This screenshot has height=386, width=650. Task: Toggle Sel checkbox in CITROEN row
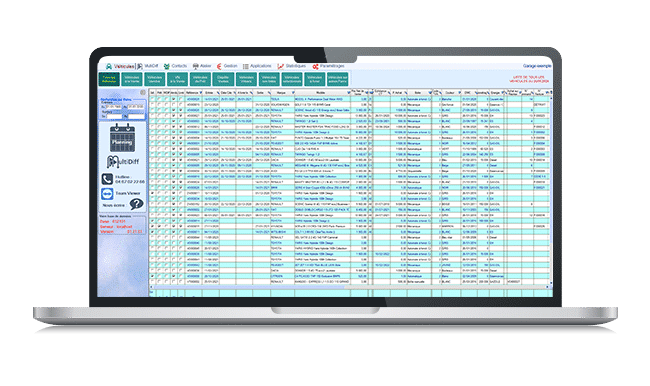click(152, 276)
